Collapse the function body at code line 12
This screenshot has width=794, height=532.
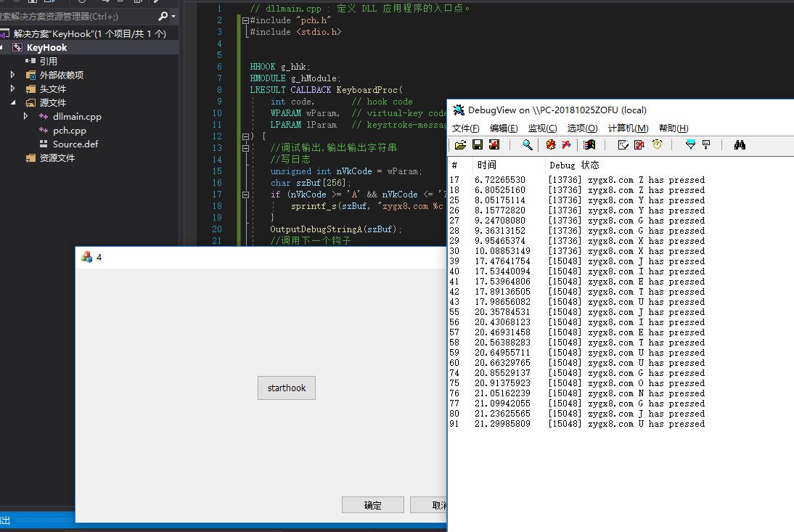click(245, 136)
